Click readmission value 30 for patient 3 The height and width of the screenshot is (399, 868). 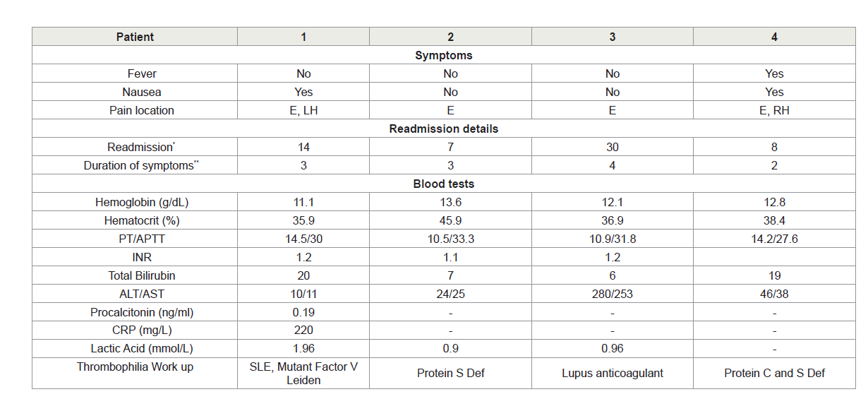[x=613, y=147]
